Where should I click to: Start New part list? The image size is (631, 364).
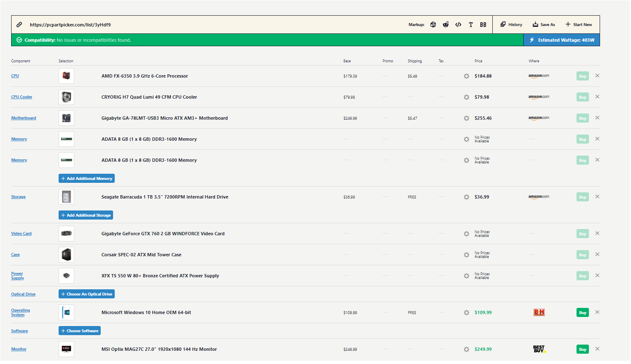579,25
